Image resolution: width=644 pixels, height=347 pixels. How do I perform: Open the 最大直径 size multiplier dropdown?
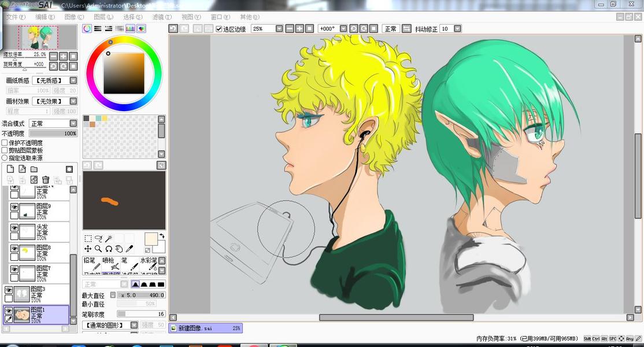(x=113, y=295)
